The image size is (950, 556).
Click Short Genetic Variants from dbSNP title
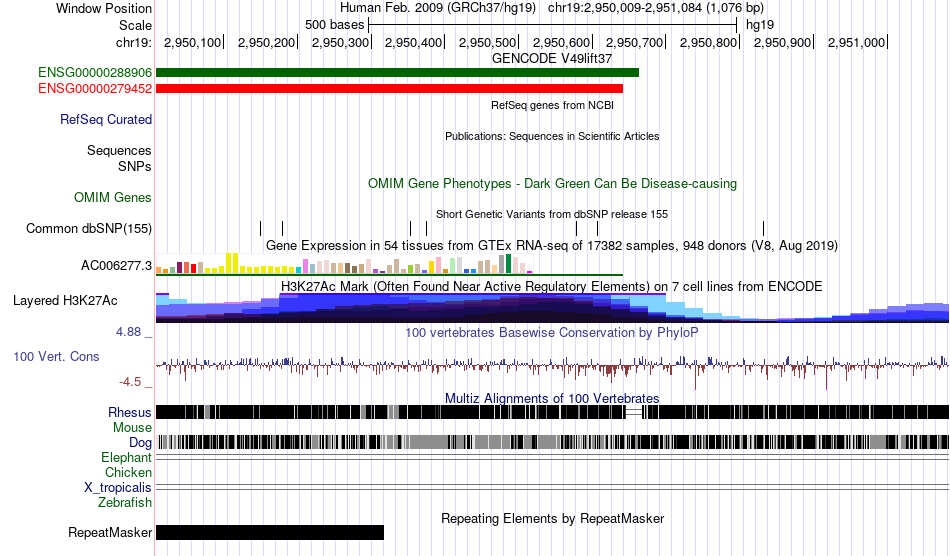click(552, 214)
